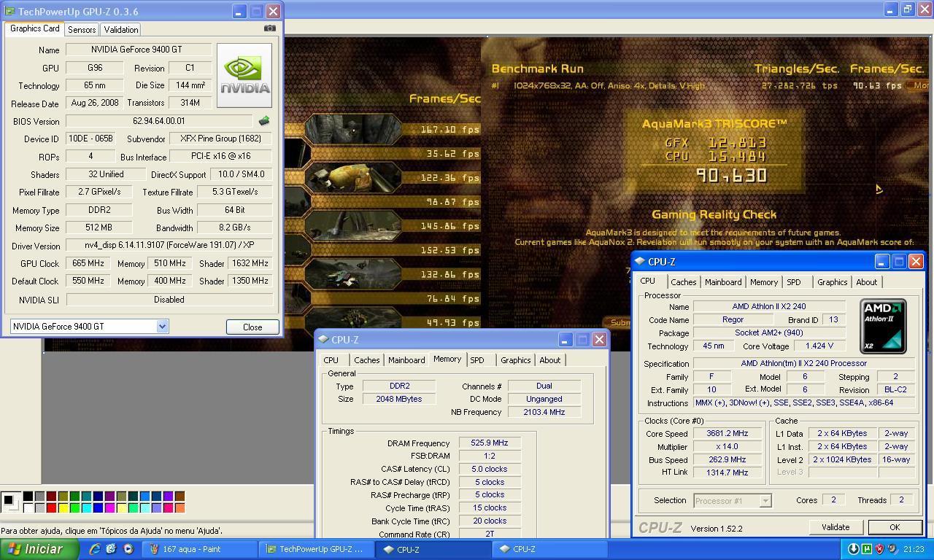
Task: Click the Core Speed value 3681.2 MHz
Action: [727, 434]
